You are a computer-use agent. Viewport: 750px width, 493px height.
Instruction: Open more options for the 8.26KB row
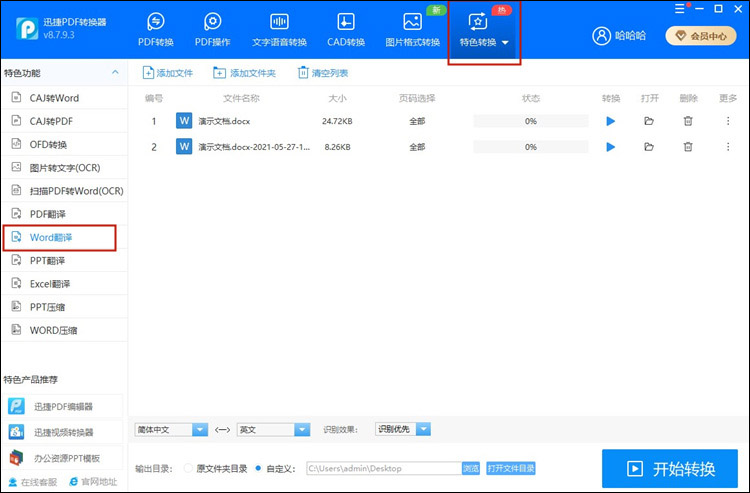click(x=728, y=146)
